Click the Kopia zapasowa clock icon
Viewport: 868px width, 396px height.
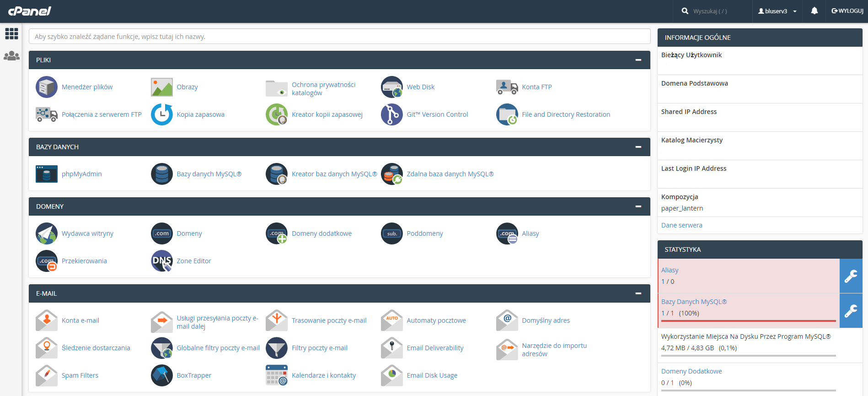pos(162,114)
